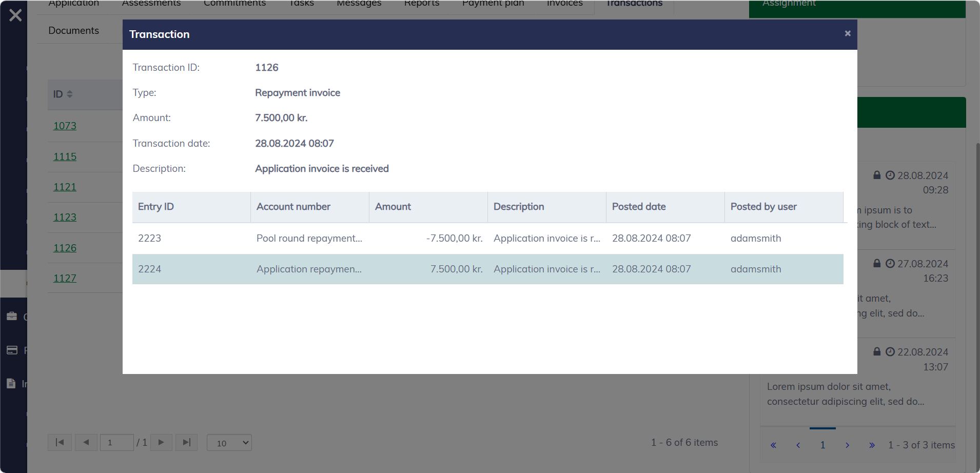Screen dimensions: 980x473
Task: Click the credit card icon in sidebar
Action: pyautogui.click(x=12, y=350)
